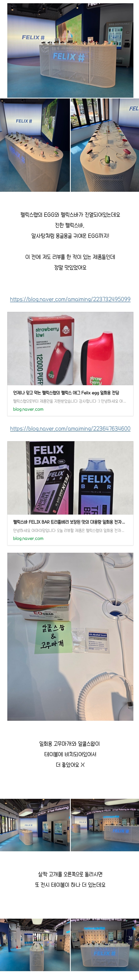Click blog.naver.com under the FELIX BAR card
139x980 pixels.
tap(28, 538)
